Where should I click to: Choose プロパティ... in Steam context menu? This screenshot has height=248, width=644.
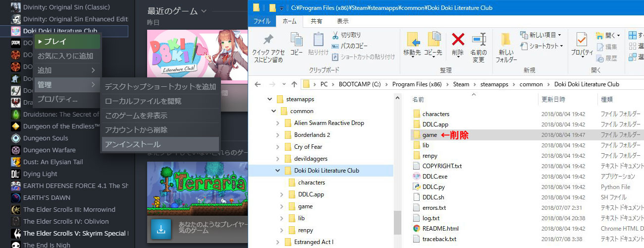tap(66, 99)
